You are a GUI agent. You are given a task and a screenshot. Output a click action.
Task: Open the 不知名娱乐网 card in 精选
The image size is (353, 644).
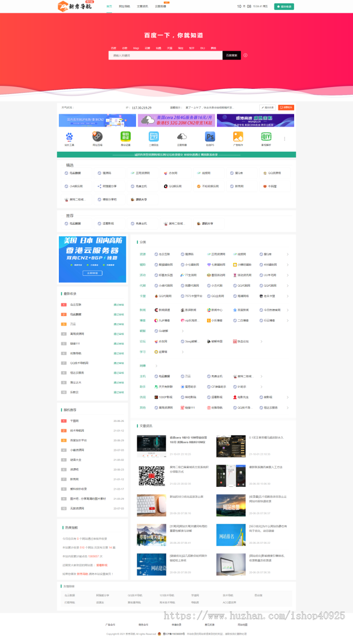click(208, 186)
